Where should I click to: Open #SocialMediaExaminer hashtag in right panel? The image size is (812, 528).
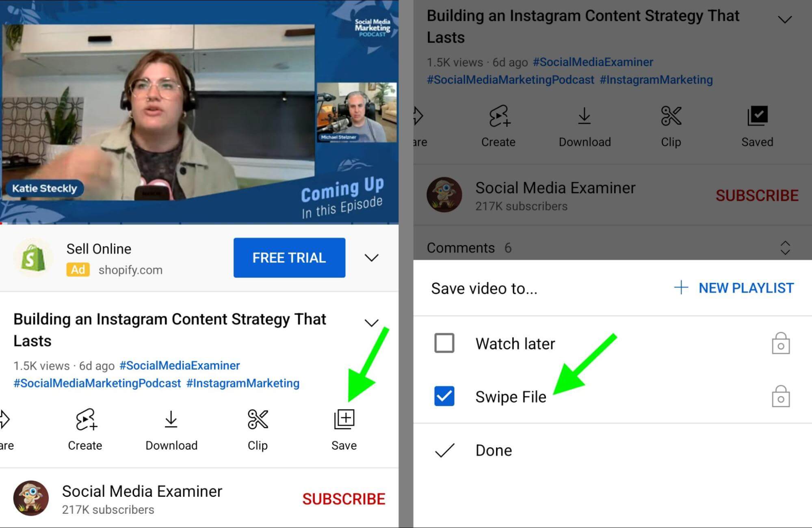[593, 62]
